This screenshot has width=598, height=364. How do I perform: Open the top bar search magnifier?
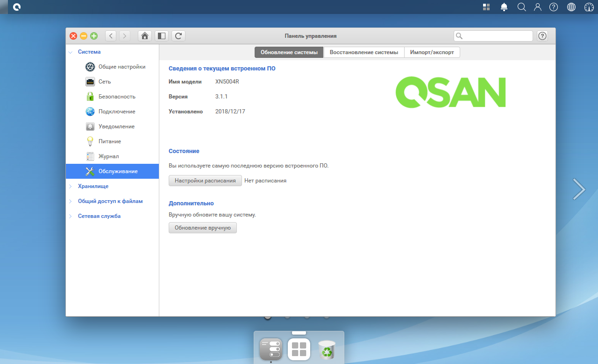522,7
